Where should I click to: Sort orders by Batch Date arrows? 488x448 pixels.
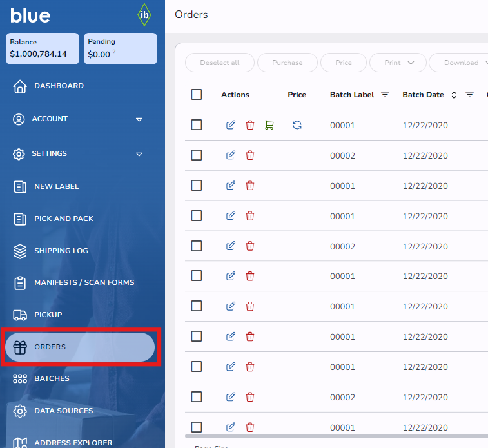[454, 95]
